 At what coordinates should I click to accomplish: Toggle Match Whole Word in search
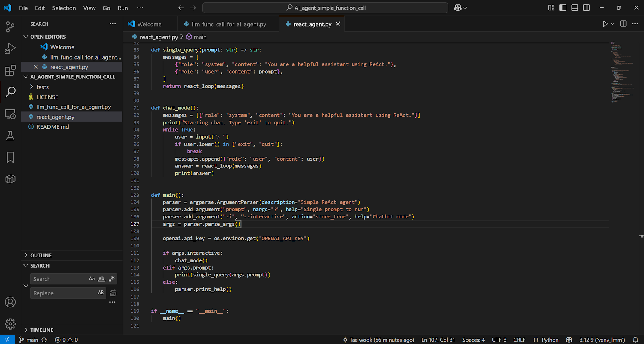101,279
